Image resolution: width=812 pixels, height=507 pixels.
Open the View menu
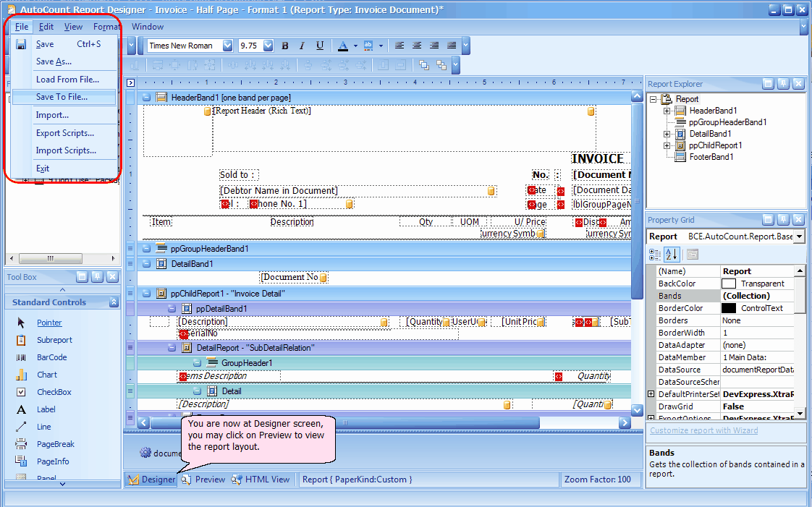point(73,27)
